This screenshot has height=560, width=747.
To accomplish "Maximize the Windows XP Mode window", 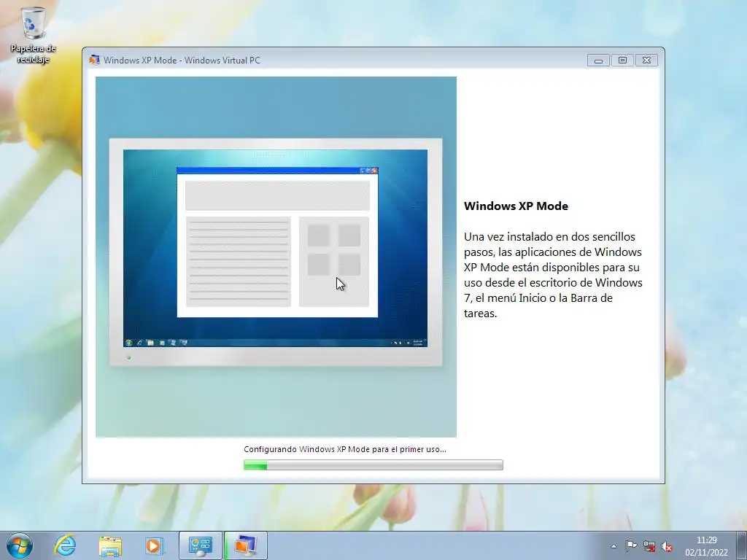I will 622,60.
